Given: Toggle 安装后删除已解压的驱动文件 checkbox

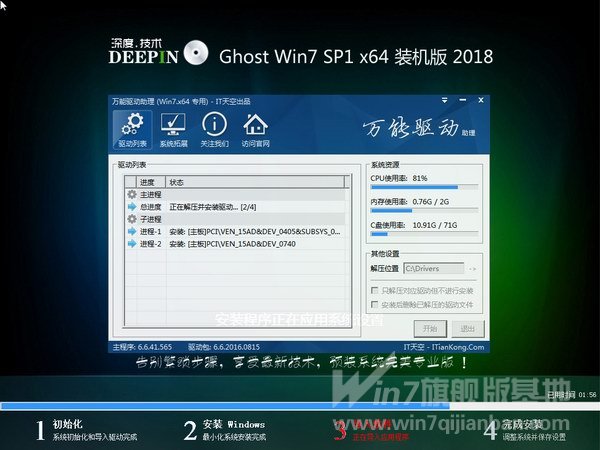Looking at the screenshot, I should click(375, 305).
